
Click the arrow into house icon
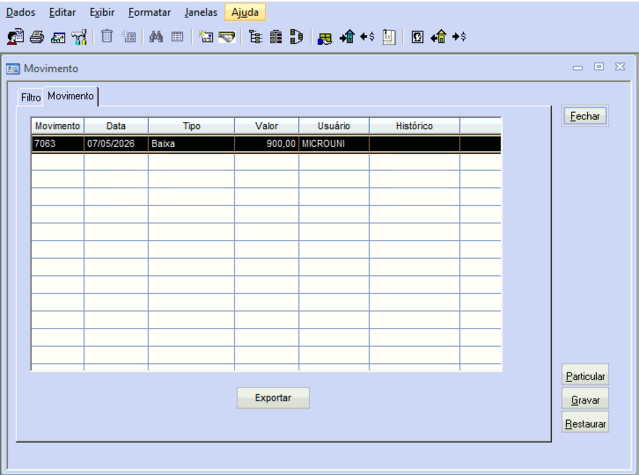click(x=347, y=37)
